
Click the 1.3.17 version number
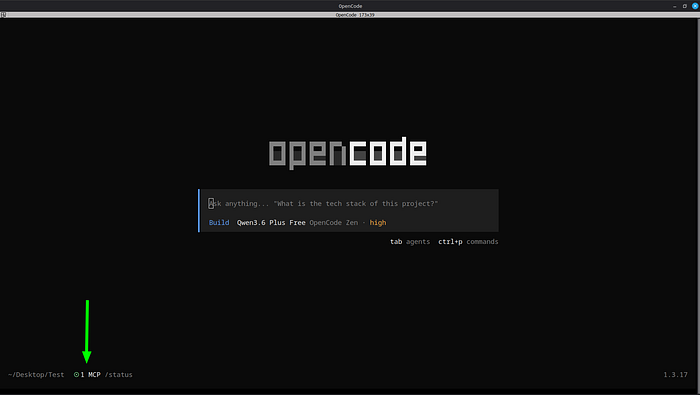pos(675,374)
